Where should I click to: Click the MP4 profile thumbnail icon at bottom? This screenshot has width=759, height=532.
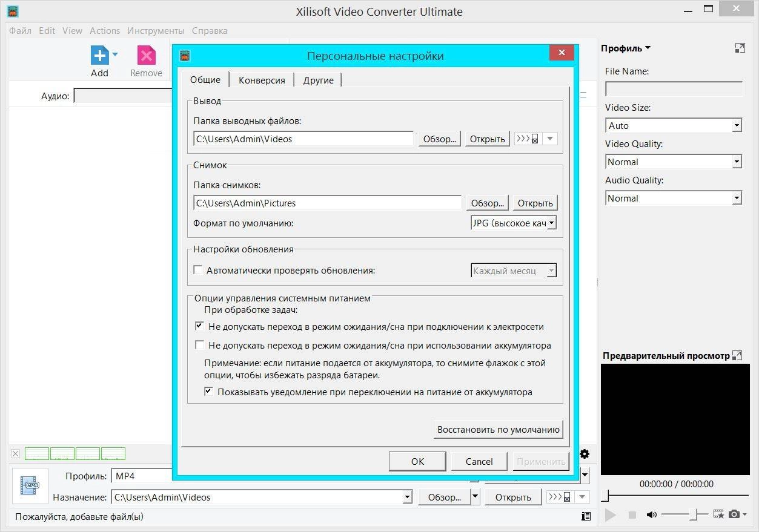(30, 485)
